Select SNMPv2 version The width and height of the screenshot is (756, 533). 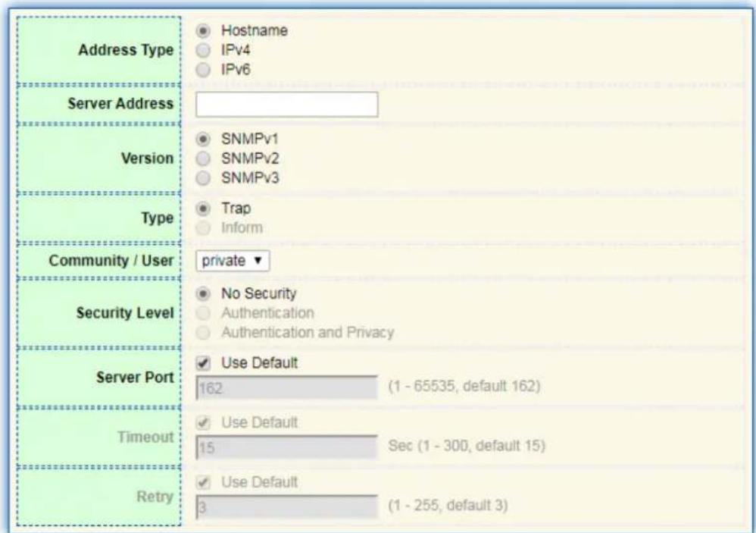pyautogui.click(x=203, y=158)
